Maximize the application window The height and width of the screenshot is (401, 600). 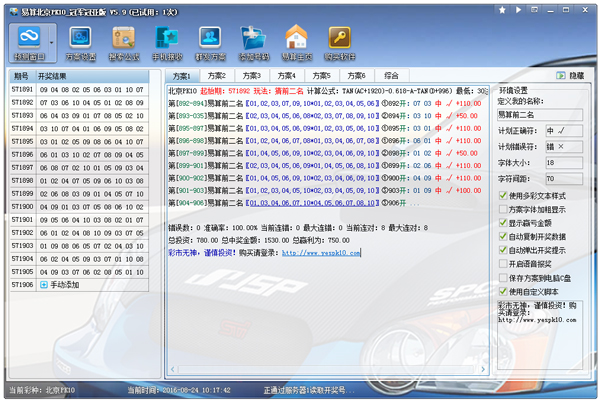tap(566, 10)
